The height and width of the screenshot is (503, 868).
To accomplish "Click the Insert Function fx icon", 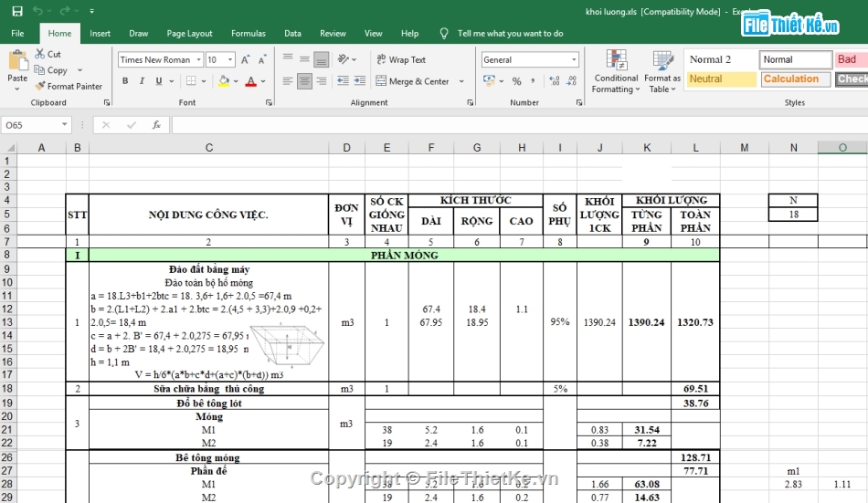I will coord(156,125).
